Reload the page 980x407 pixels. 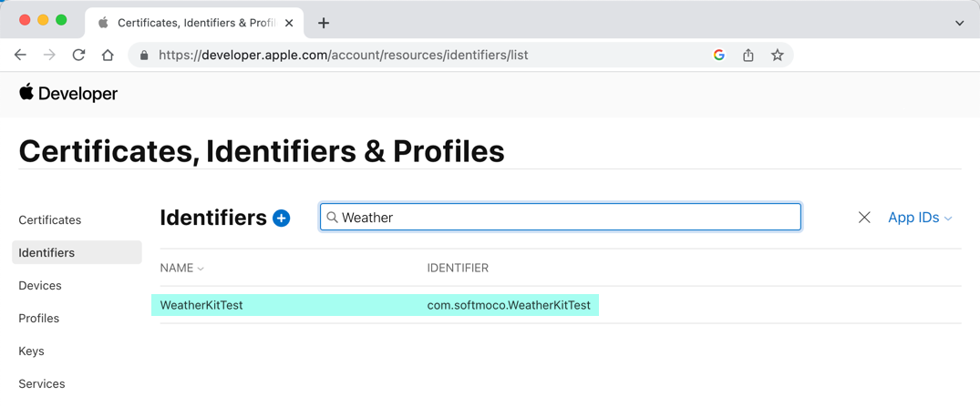[78, 56]
